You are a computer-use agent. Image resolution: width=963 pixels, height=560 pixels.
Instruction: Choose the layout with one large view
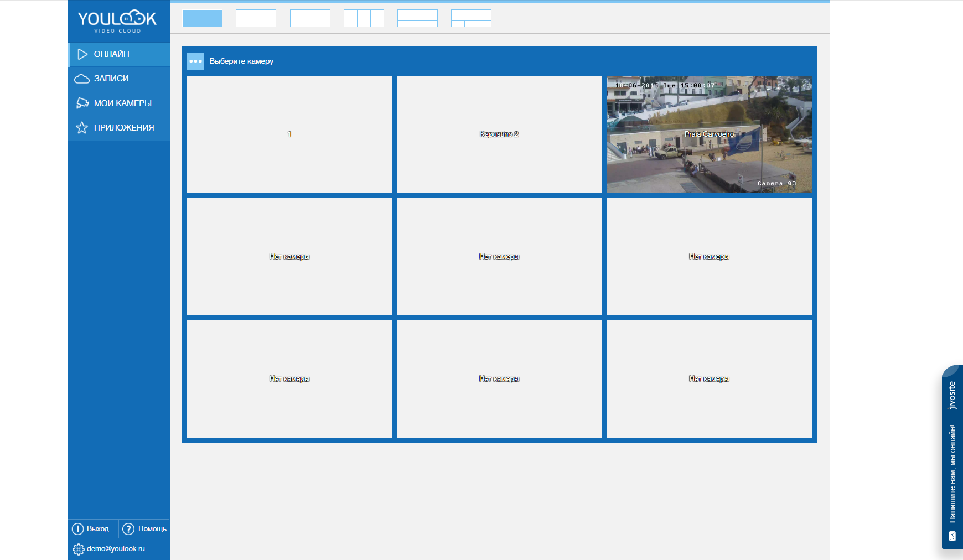[471, 18]
